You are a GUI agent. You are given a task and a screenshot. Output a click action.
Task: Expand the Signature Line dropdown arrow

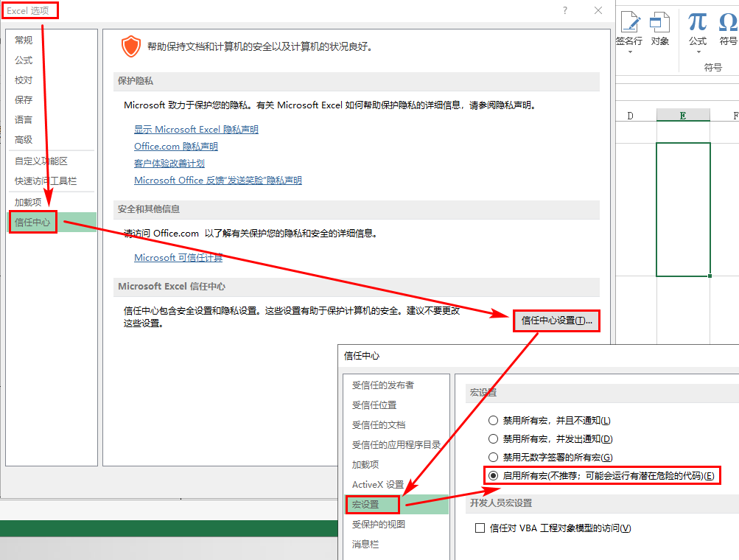(x=630, y=52)
